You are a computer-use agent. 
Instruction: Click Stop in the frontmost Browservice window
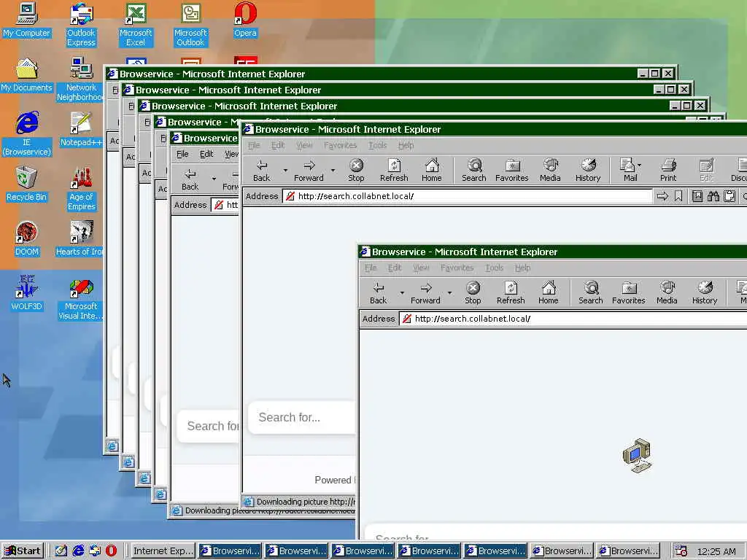click(x=473, y=292)
